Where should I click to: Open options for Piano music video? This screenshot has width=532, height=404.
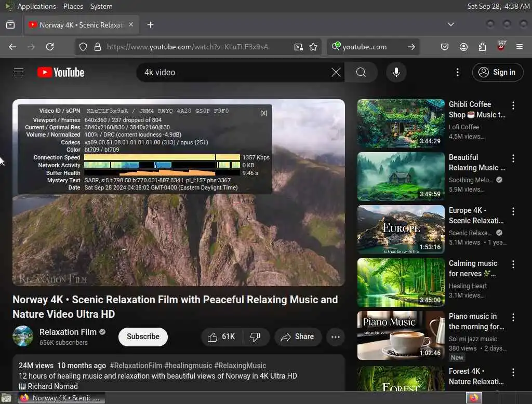[x=513, y=317]
